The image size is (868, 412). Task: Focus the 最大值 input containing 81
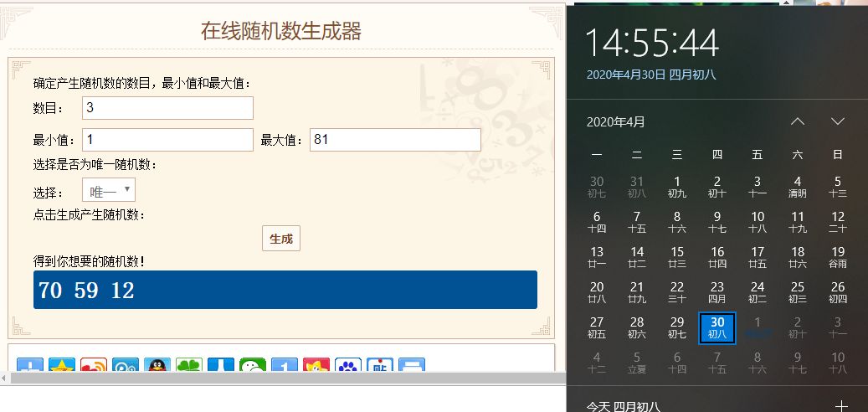395,140
